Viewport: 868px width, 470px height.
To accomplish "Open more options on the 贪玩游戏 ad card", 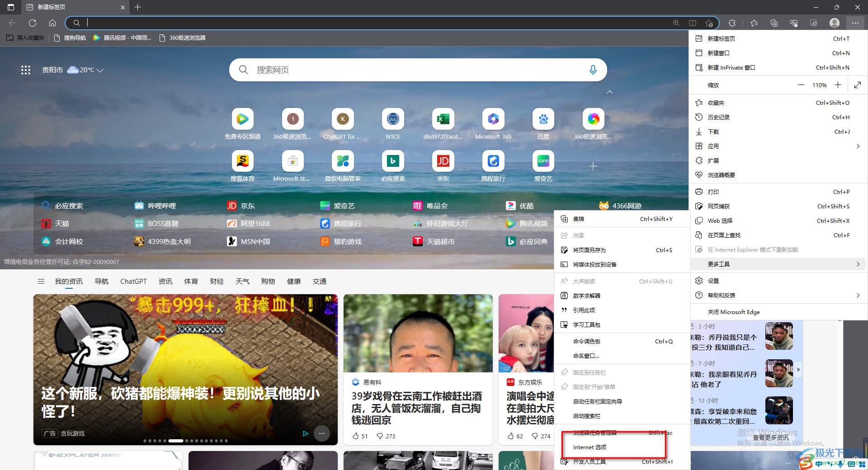I will [322, 433].
